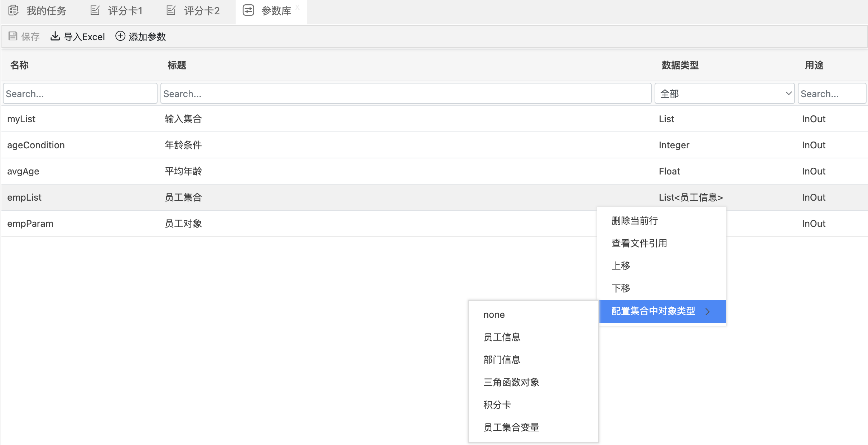The height and width of the screenshot is (445, 868).
Task: Choose none in the submenu
Action: click(x=494, y=315)
